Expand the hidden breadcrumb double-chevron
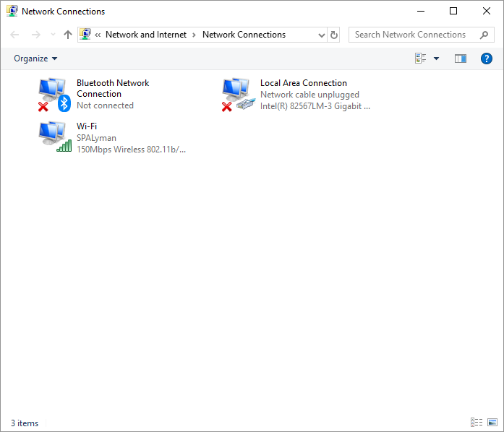Image resolution: width=504 pixels, height=432 pixels. [98, 35]
